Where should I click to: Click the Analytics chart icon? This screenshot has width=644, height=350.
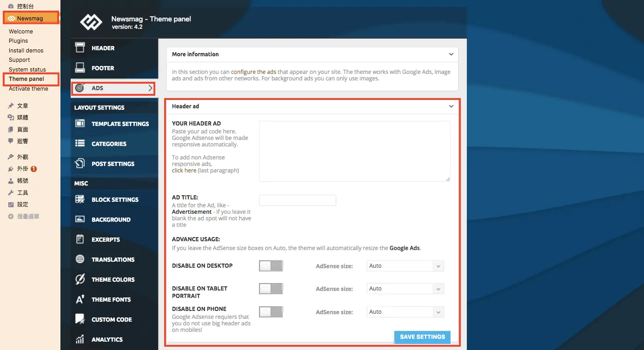(x=80, y=339)
